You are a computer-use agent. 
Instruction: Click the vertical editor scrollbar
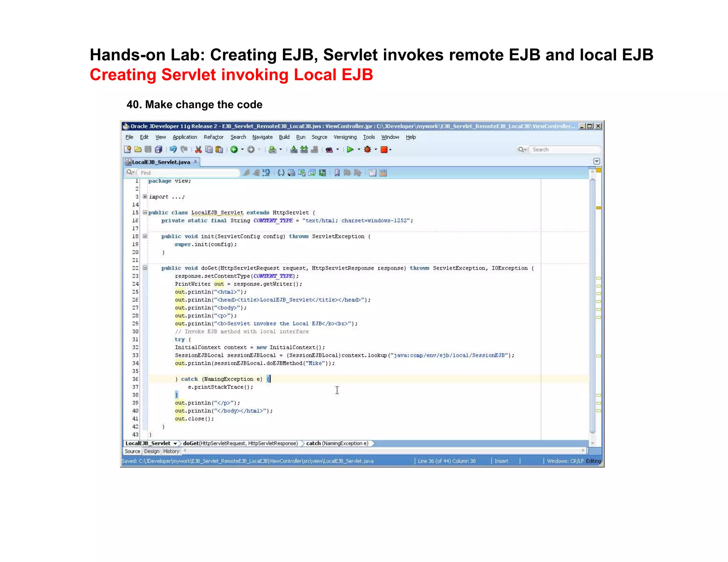point(592,306)
